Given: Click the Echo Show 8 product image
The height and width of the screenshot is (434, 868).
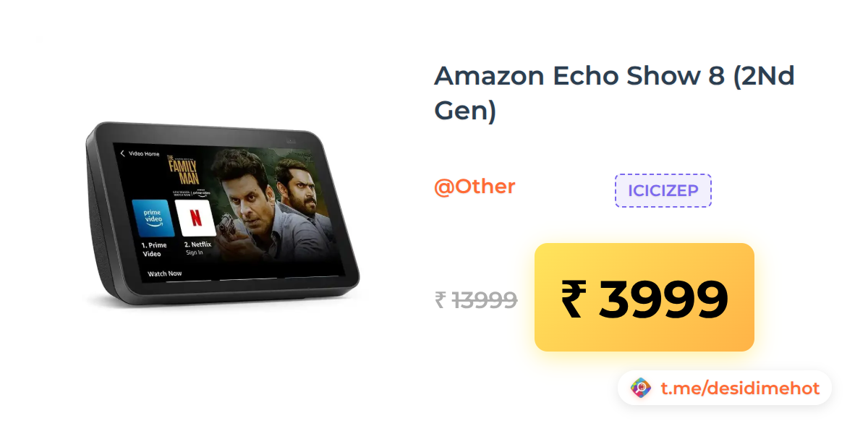Looking at the screenshot, I should click(222, 216).
